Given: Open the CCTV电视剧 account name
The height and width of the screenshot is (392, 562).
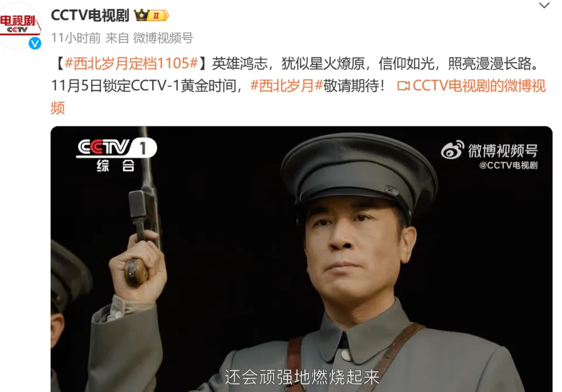Looking at the screenshot, I should click(90, 15).
